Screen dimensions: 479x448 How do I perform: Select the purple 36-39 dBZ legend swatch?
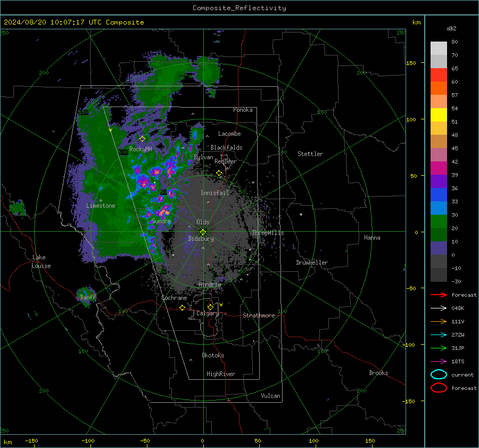[x=439, y=182]
